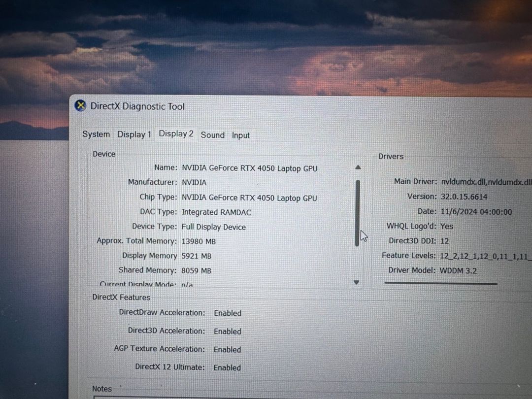Click the Direct3D Acceleration Enabled value
This screenshot has height=399, width=532.
coord(227,332)
